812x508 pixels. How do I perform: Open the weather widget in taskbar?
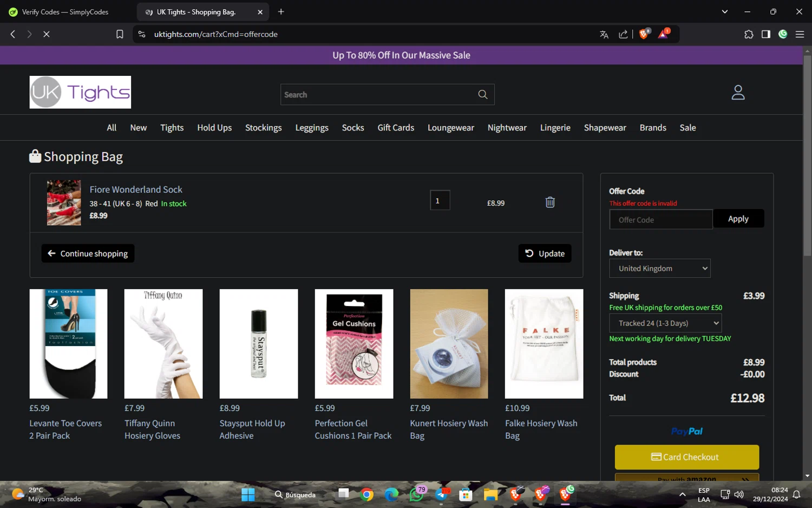pyautogui.click(x=47, y=494)
